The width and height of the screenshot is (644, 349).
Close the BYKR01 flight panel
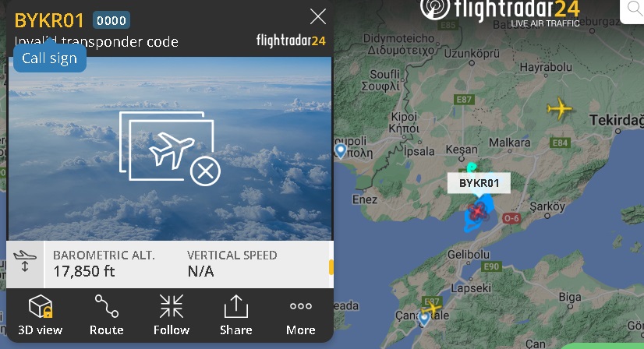318,17
